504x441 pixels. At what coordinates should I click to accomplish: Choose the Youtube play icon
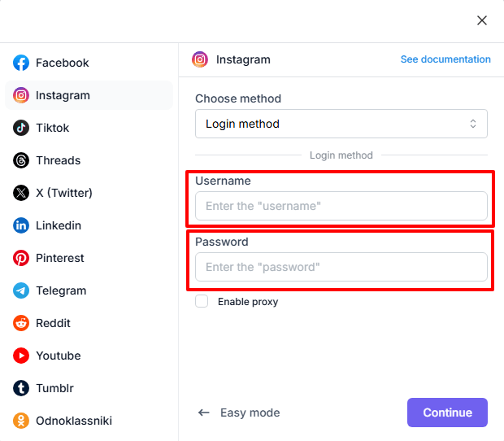[x=21, y=356]
